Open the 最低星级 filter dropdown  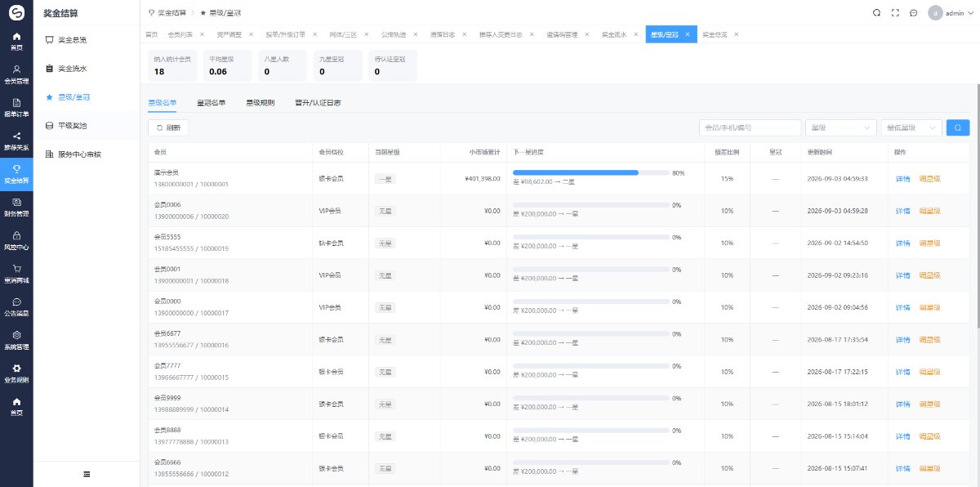[x=911, y=127]
